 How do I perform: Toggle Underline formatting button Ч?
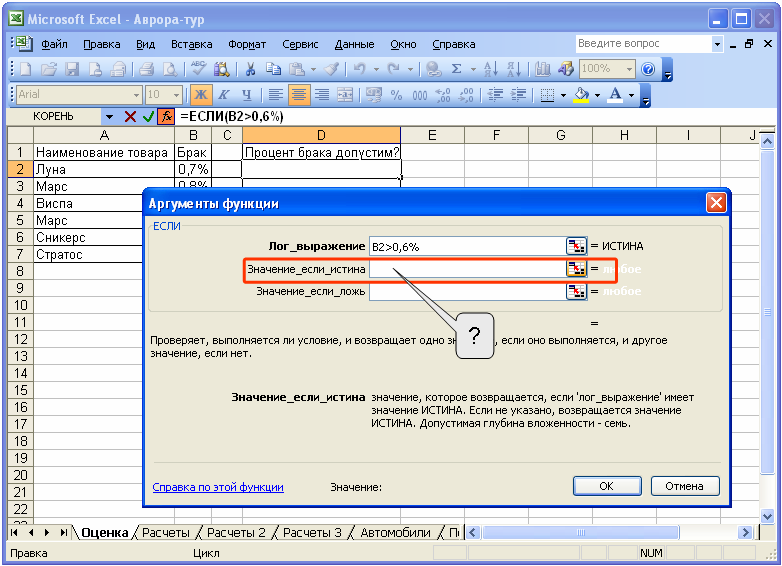pyautogui.click(x=247, y=94)
